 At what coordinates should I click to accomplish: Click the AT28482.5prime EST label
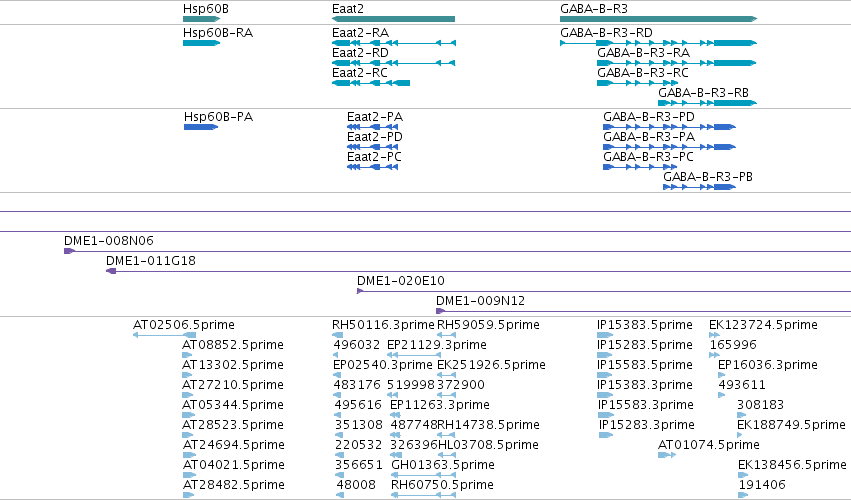[233, 485]
